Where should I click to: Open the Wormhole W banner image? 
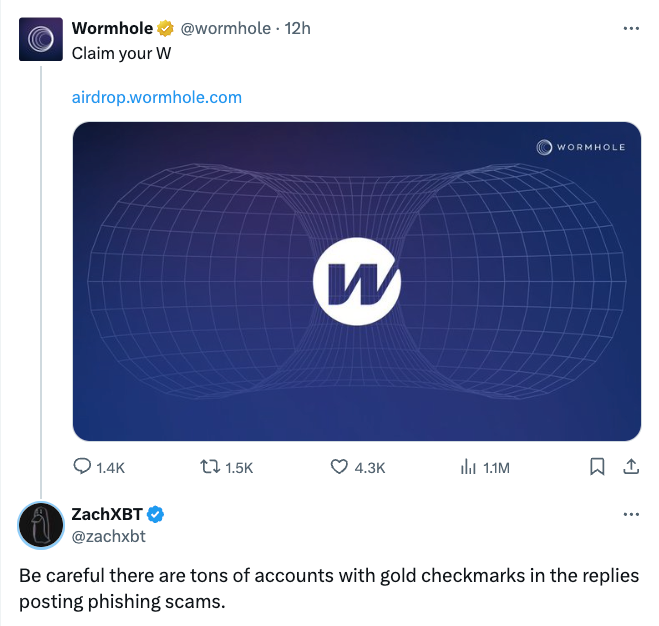pos(357,281)
